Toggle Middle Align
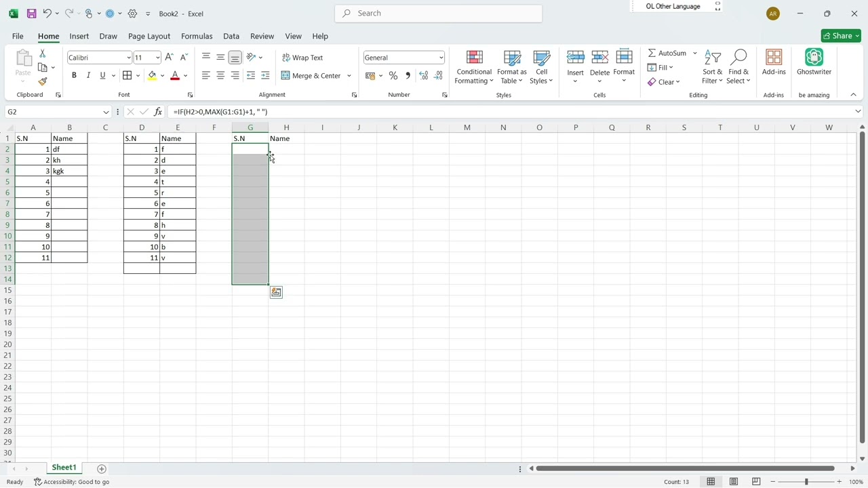Viewport: 868px width, 488px height. tap(220, 57)
